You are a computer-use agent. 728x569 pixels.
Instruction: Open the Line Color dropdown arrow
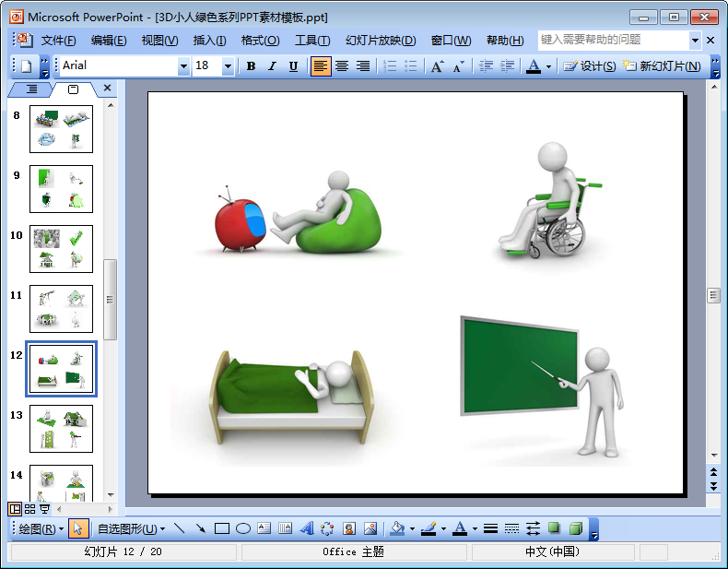(443, 529)
